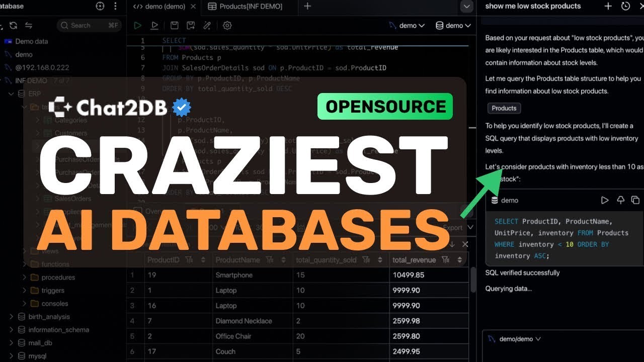This screenshot has height=362, width=644.
Task: Click the results table vertical scrollbar
Action: [x=473, y=280]
